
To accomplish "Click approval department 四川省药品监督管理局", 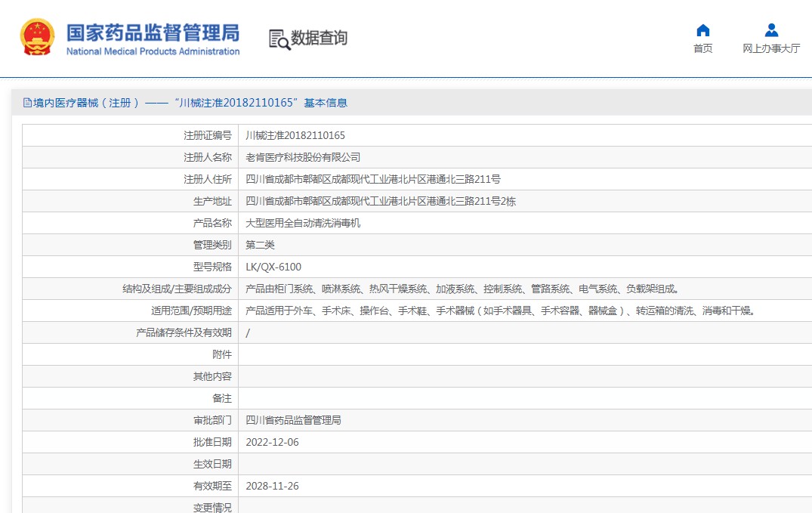I will 293,420.
